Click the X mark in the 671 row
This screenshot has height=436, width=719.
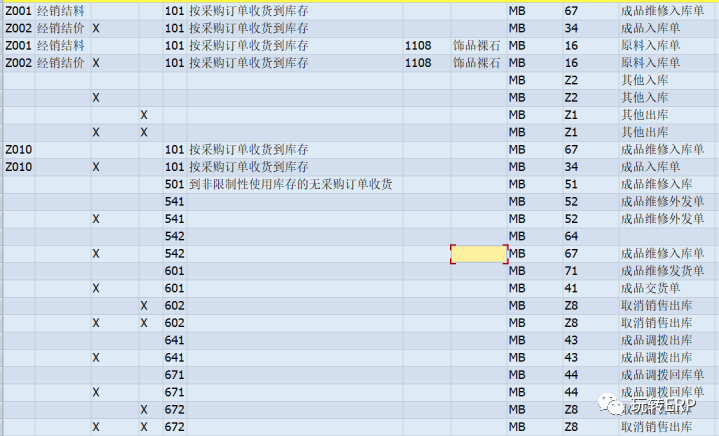(95, 392)
